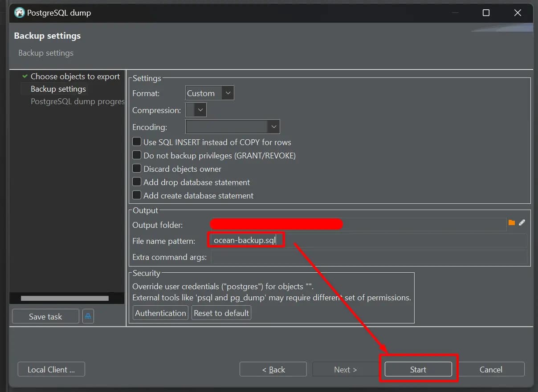Go back with the Back button
This screenshot has height=392, width=538.
pos(273,369)
